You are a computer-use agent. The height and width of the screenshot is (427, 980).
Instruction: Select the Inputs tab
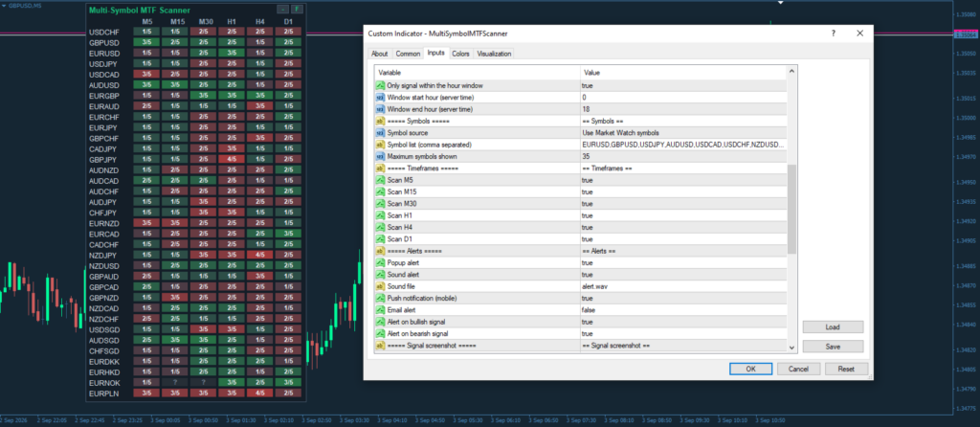point(435,54)
